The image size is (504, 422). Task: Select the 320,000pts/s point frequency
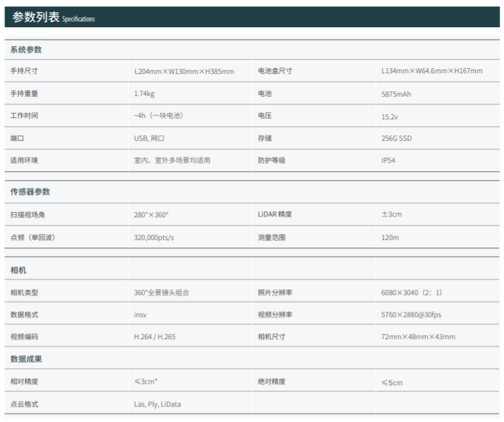[x=154, y=237]
